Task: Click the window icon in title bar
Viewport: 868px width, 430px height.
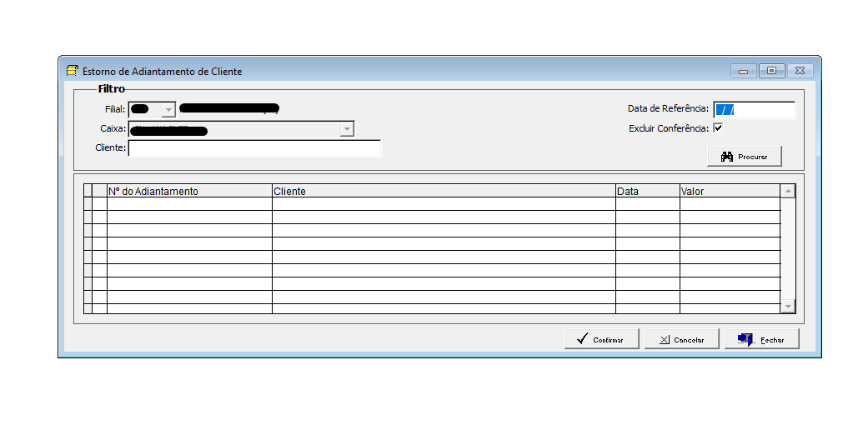Action: point(72,71)
